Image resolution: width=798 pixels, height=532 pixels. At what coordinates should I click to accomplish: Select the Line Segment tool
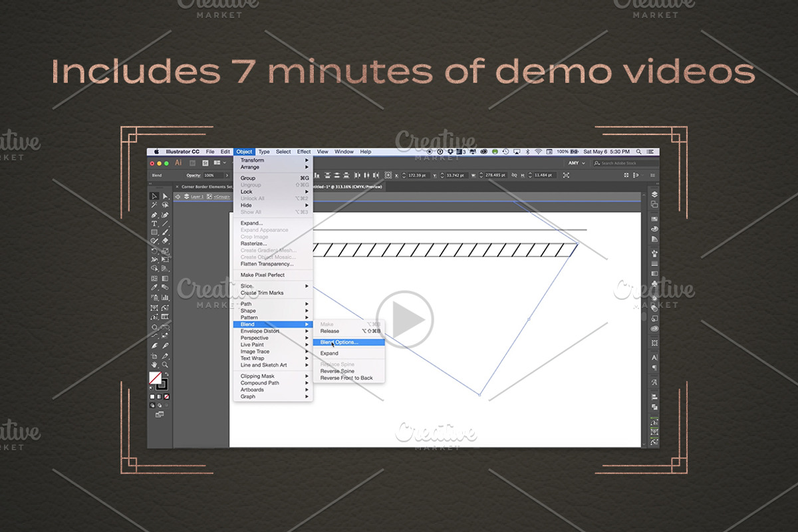pyautogui.click(x=165, y=223)
